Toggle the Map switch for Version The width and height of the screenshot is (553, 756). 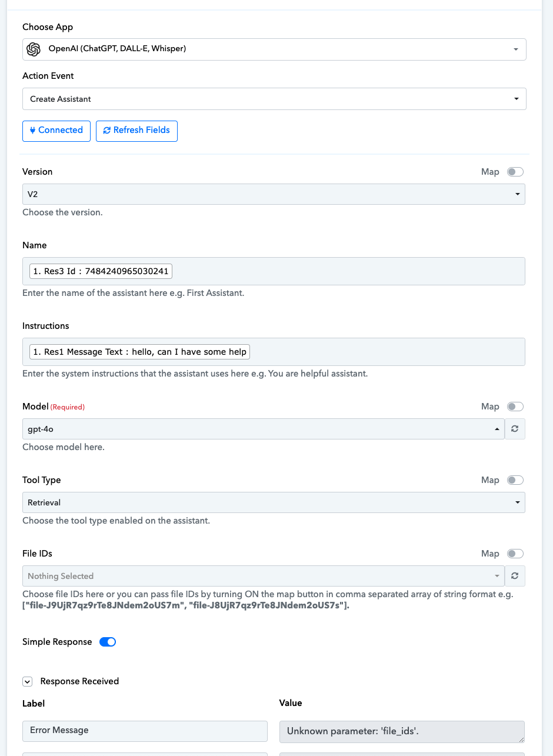point(515,172)
